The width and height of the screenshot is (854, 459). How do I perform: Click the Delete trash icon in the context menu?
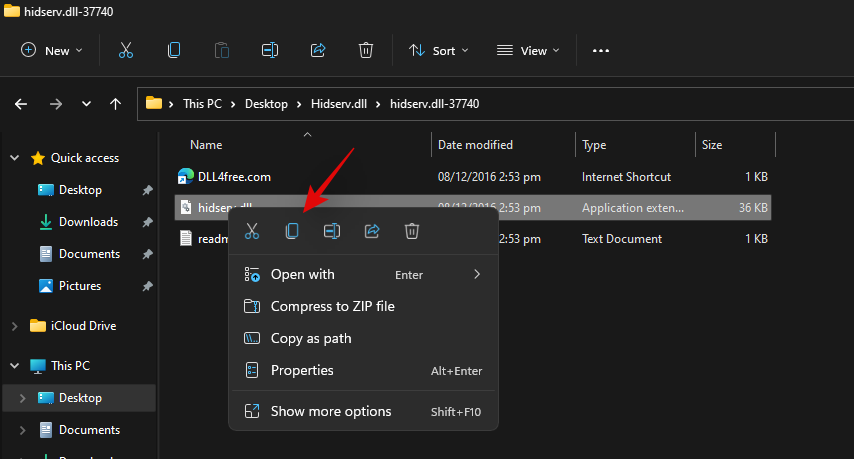point(412,231)
